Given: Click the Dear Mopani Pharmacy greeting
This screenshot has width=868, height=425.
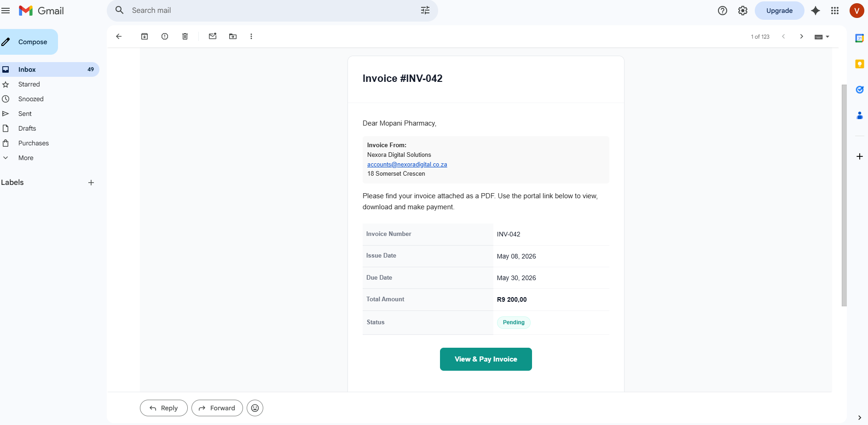Looking at the screenshot, I should [399, 123].
